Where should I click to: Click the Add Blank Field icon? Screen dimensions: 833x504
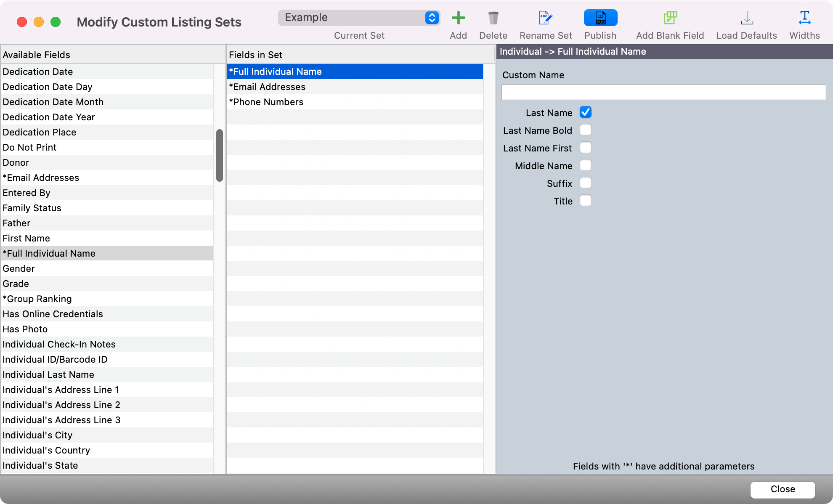click(670, 18)
